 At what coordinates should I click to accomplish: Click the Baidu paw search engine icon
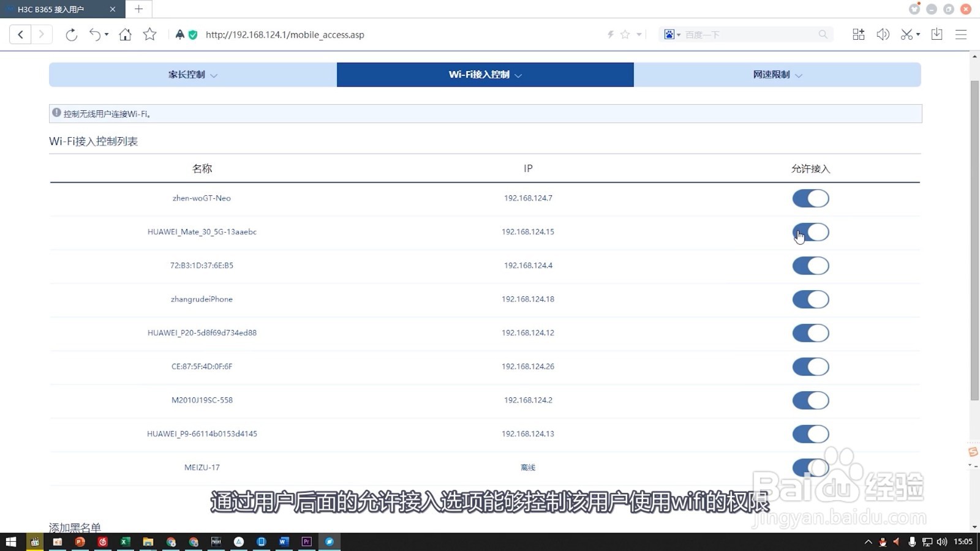tap(669, 34)
